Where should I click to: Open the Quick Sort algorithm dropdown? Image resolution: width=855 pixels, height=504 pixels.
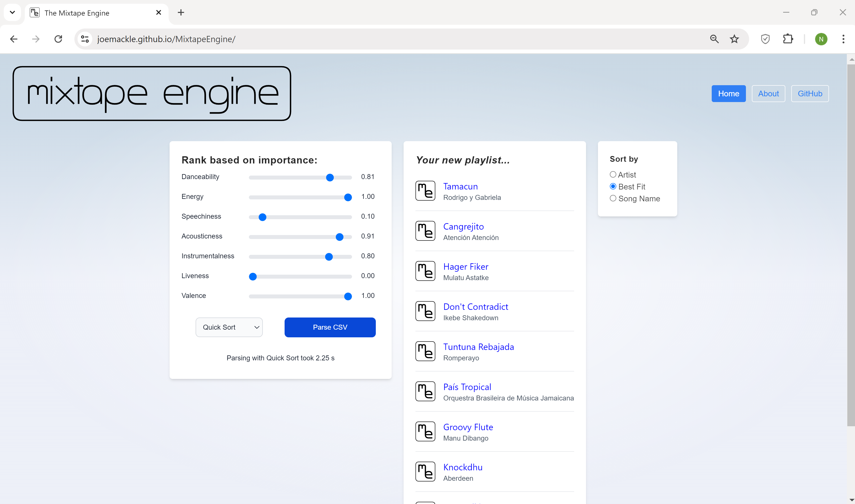tap(229, 327)
